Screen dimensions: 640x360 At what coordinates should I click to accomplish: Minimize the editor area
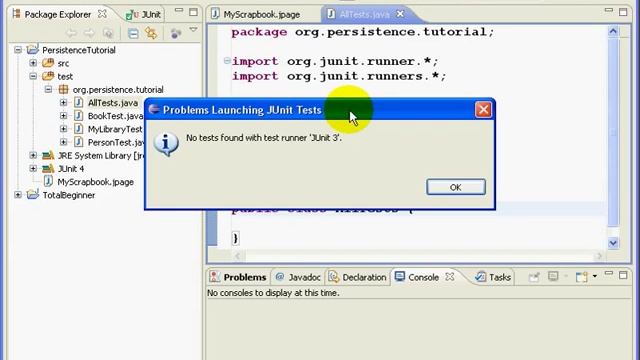pyautogui.click(x=608, y=10)
